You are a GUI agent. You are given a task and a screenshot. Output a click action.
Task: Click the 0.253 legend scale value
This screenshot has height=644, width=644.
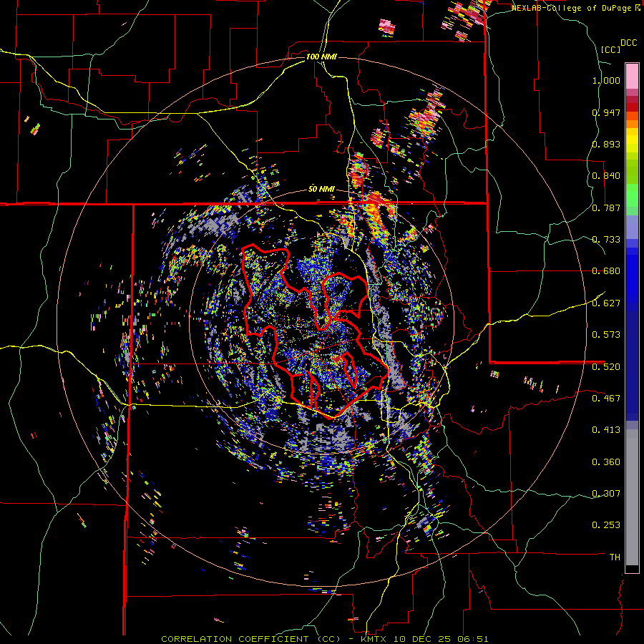[x=606, y=525]
